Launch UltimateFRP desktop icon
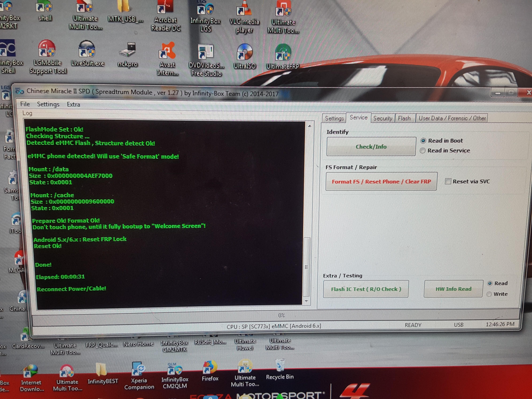Screen dimensions: 532x399 pos(283,57)
